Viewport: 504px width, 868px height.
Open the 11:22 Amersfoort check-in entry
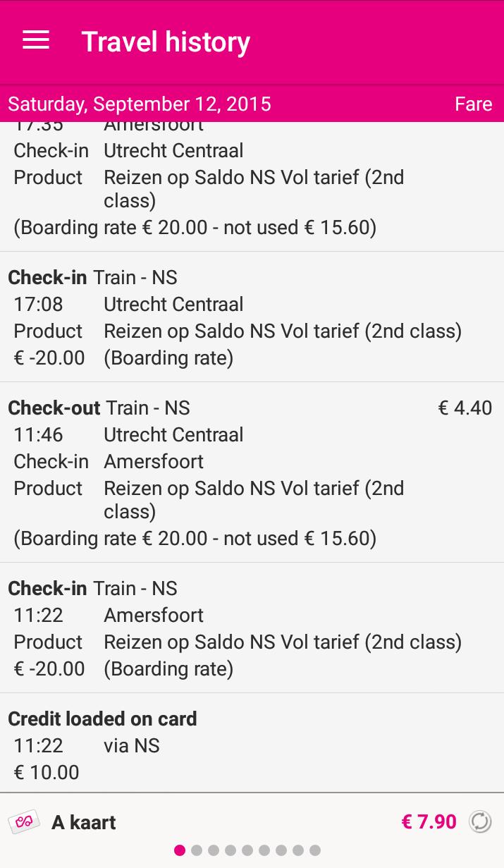point(252,628)
